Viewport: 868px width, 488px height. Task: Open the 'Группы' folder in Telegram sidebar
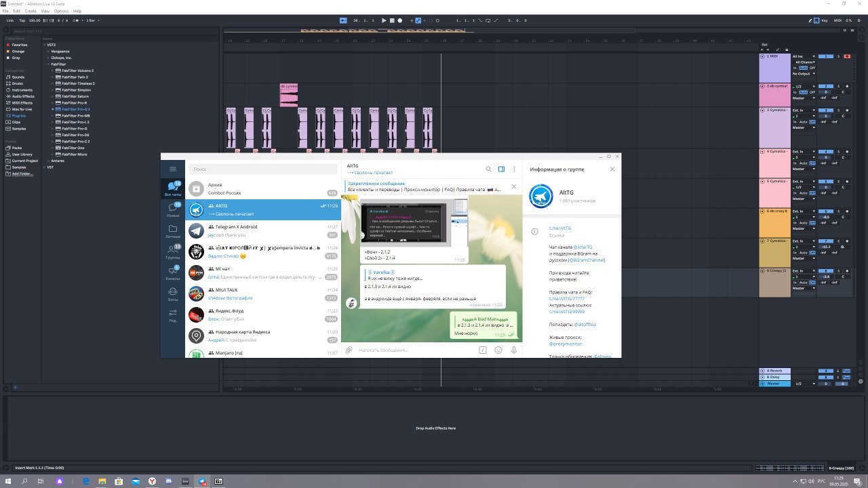coord(173,252)
